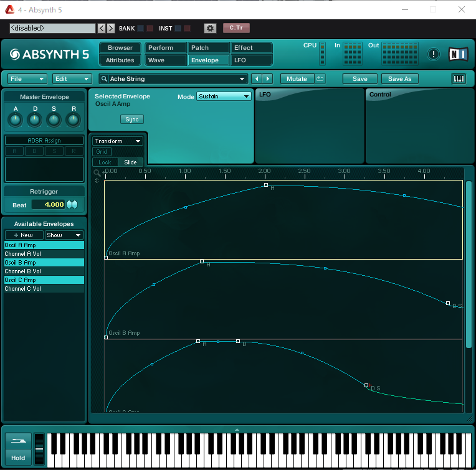Switch to the Effect tab
This screenshot has height=470, width=476.
(251, 47)
